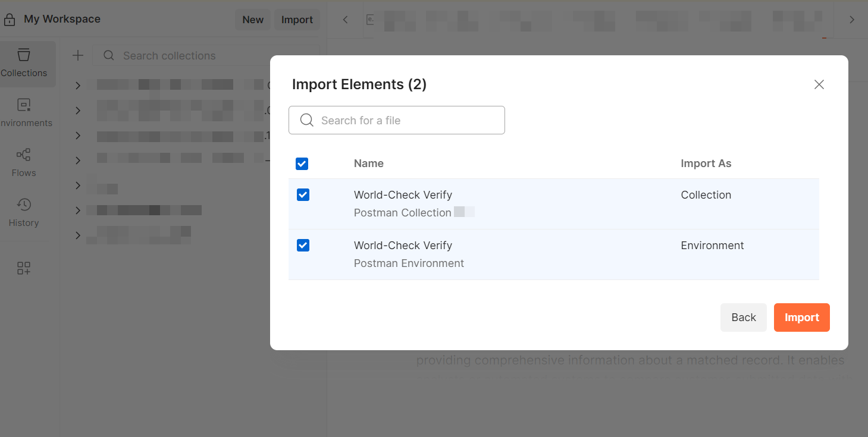
Task: Click the Environment value in Import As column
Action: (x=712, y=246)
